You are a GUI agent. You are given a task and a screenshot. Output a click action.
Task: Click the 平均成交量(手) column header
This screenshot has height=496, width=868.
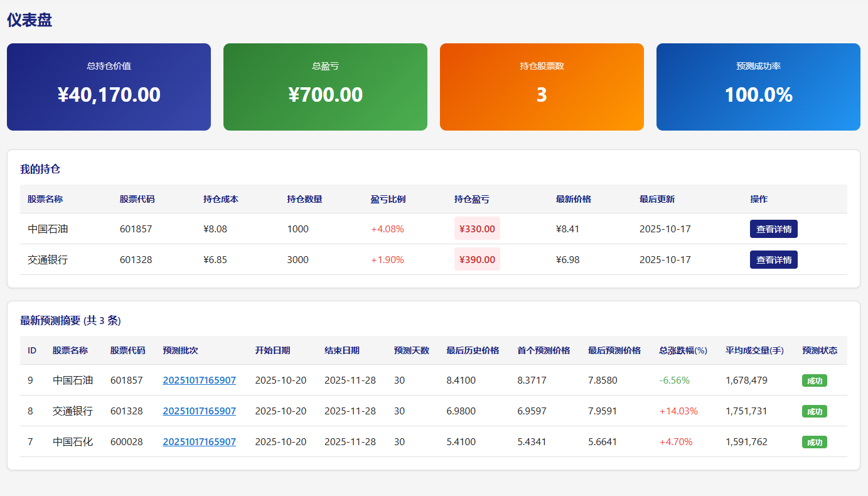[754, 350]
